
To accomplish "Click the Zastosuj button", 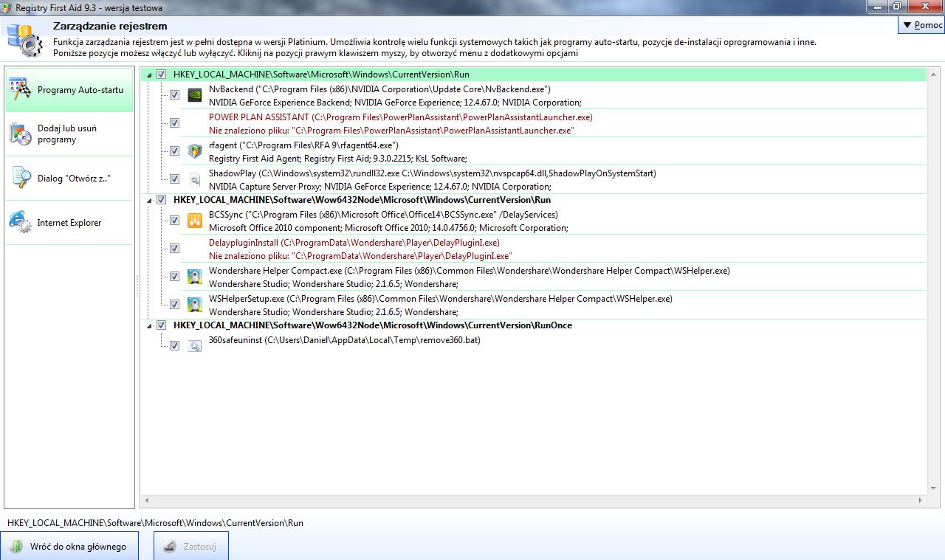I will click(x=191, y=547).
